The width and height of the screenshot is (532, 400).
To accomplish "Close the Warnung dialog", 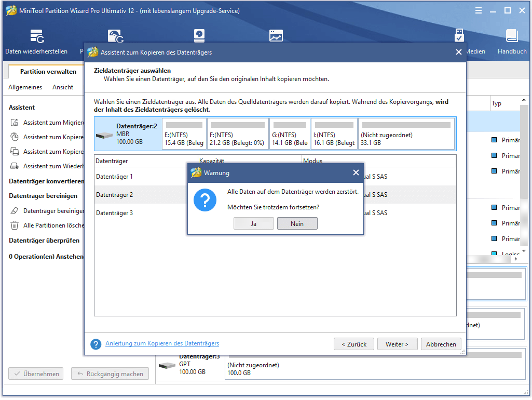I will coord(356,173).
